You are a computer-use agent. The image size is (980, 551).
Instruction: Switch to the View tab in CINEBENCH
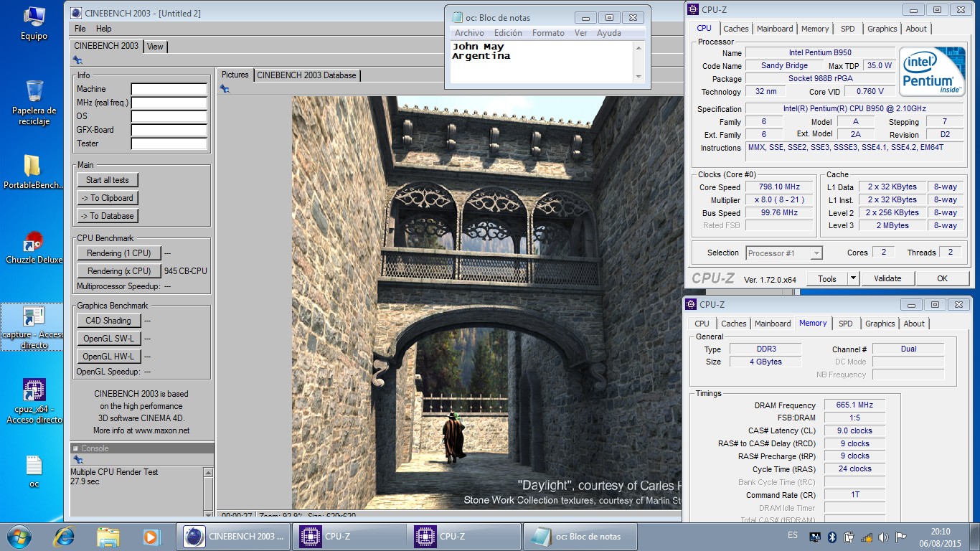click(155, 47)
